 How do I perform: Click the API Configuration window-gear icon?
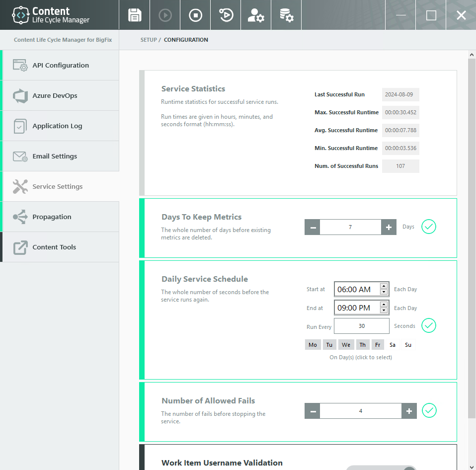tap(20, 65)
